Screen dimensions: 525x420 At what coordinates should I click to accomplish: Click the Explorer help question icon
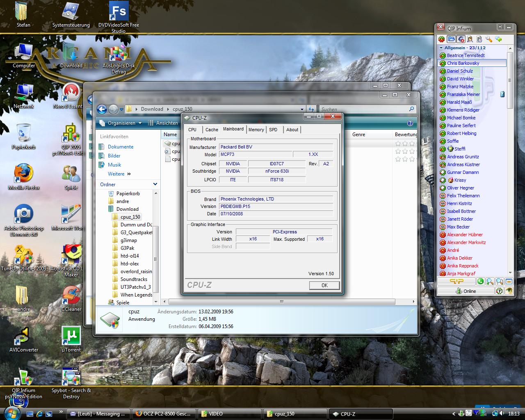(410, 123)
